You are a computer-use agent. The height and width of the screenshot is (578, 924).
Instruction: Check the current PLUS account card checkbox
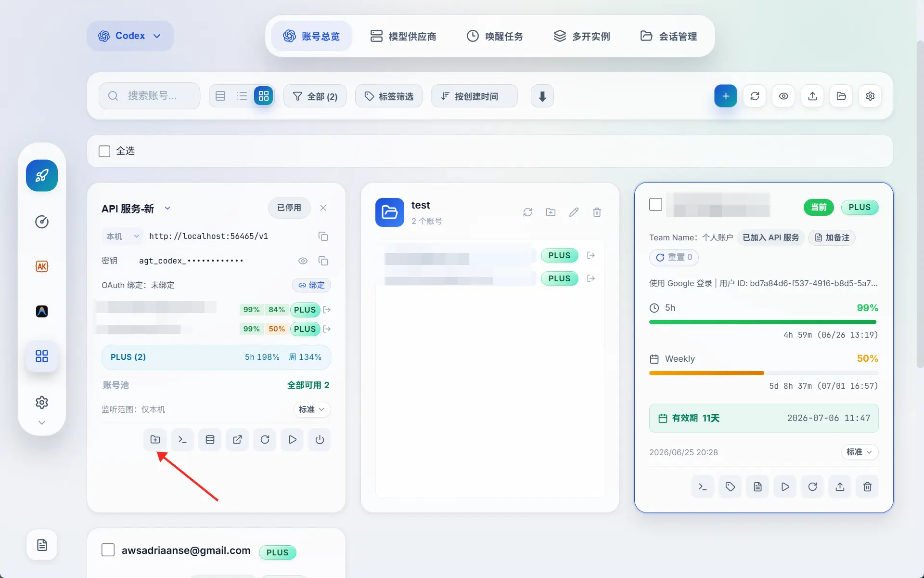655,205
